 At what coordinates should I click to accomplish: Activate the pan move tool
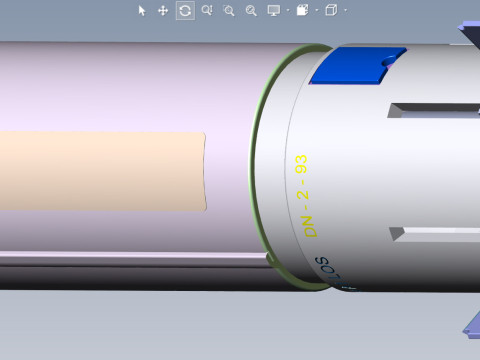coord(163,11)
